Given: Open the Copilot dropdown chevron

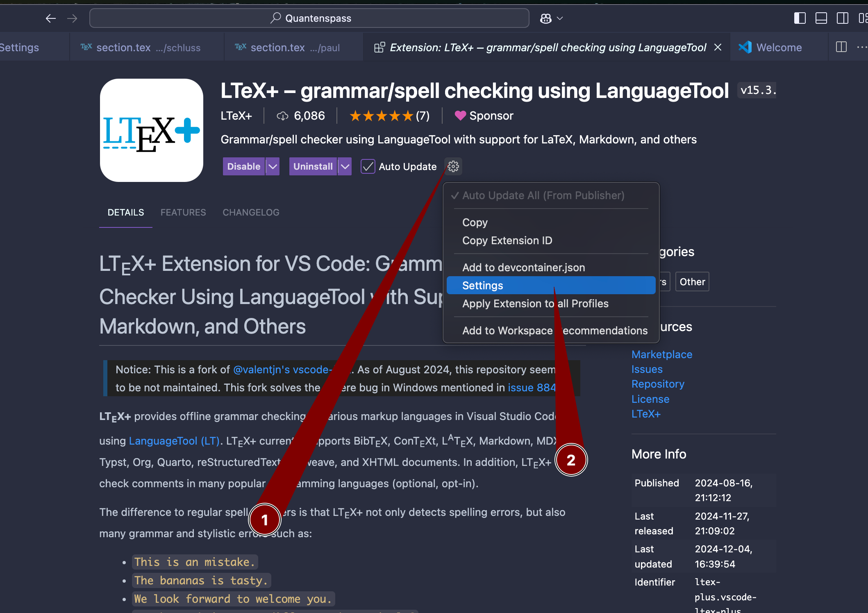Looking at the screenshot, I should coord(560,18).
